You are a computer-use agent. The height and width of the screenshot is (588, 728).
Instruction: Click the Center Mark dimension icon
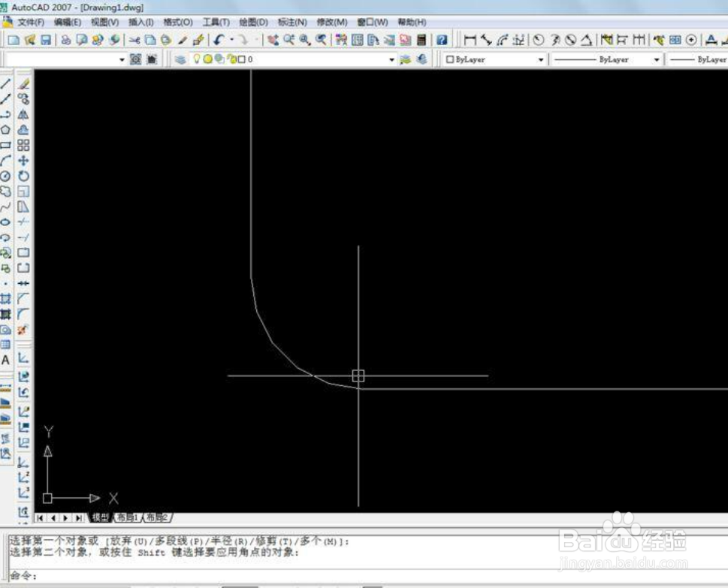tap(691, 40)
